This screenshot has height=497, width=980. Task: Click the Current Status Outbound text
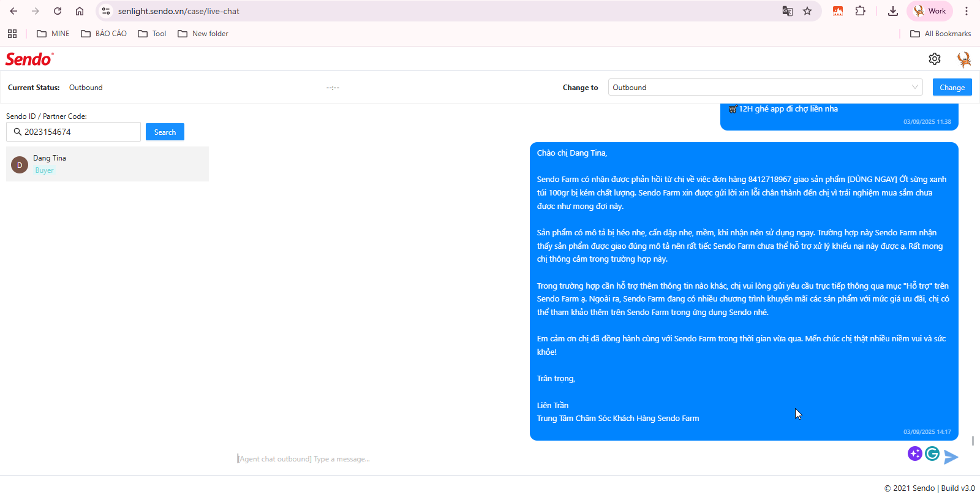coord(86,88)
